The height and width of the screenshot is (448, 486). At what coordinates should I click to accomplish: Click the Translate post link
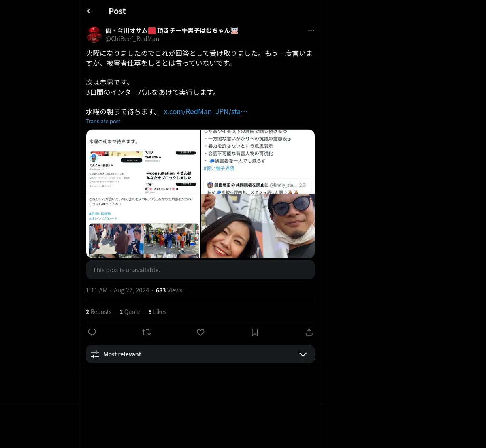pos(103,121)
